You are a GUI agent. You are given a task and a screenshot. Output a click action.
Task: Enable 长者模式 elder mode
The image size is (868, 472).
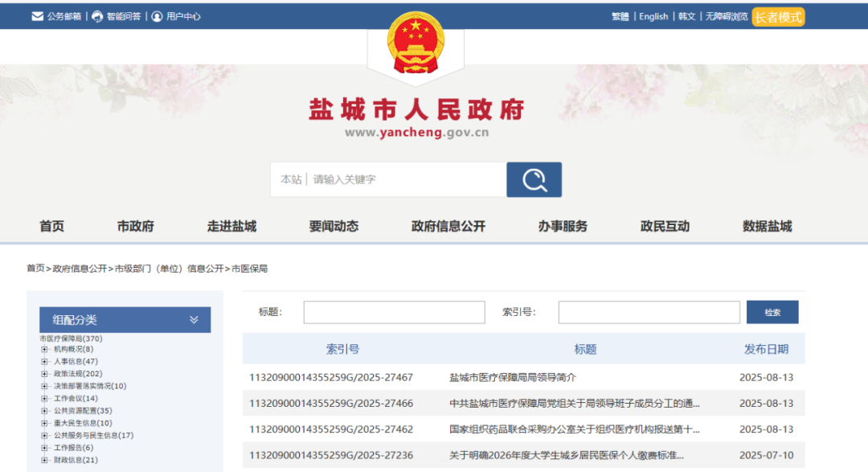click(778, 17)
